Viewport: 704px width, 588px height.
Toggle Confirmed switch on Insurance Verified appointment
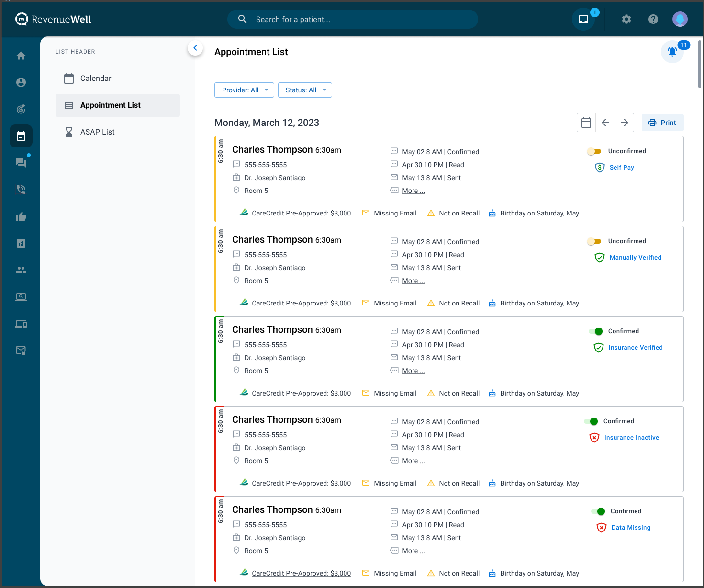(x=596, y=331)
